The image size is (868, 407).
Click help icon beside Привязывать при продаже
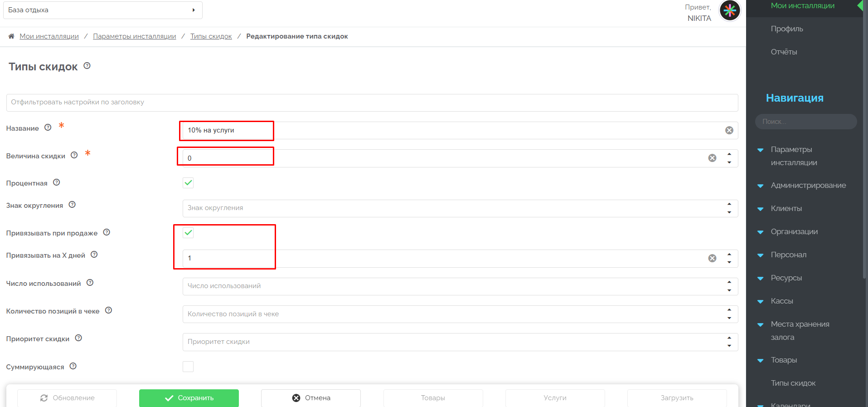click(x=107, y=232)
